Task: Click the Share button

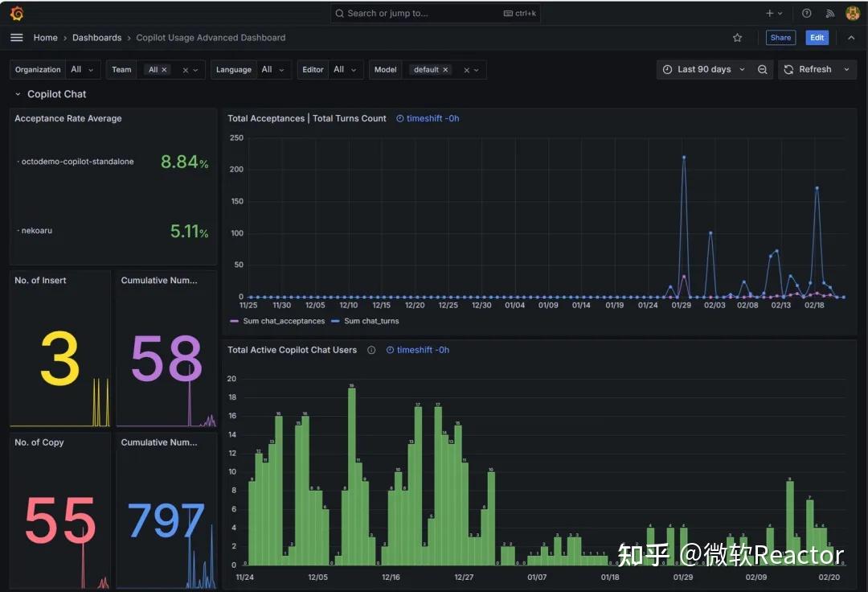Action: tap(780, 37)
